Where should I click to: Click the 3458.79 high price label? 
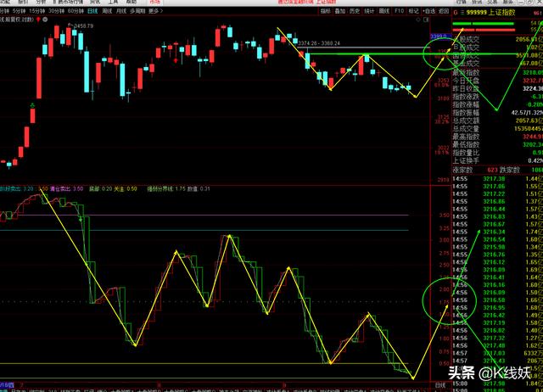83,26
